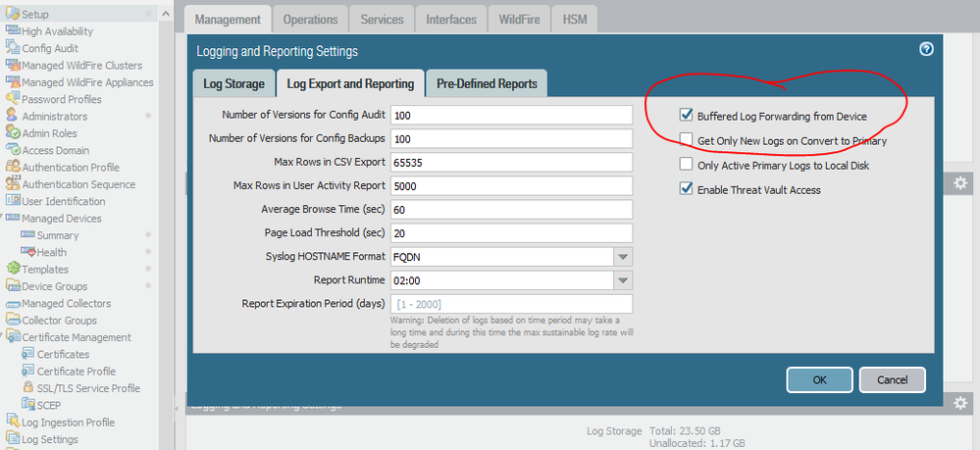This screenshot has width=980, height=450.
Task: Open Report Runtime dropdown arrow
Action: pyautogui.click(x=623, y=280)
